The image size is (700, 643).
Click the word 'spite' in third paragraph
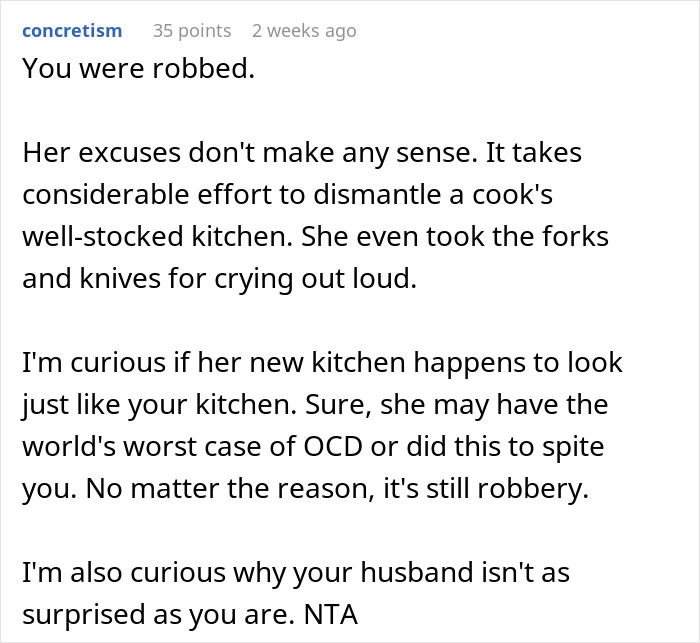click(x=573, y=446)
